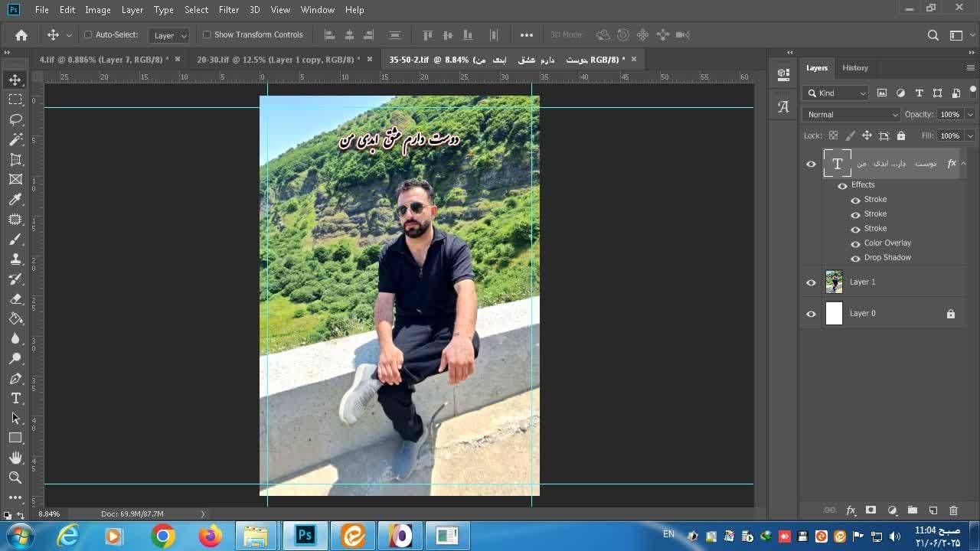The width and height of the screenshot is (980, 551).
Task: Open the Normal blend mode dropdown
Action: coord(851,115)
